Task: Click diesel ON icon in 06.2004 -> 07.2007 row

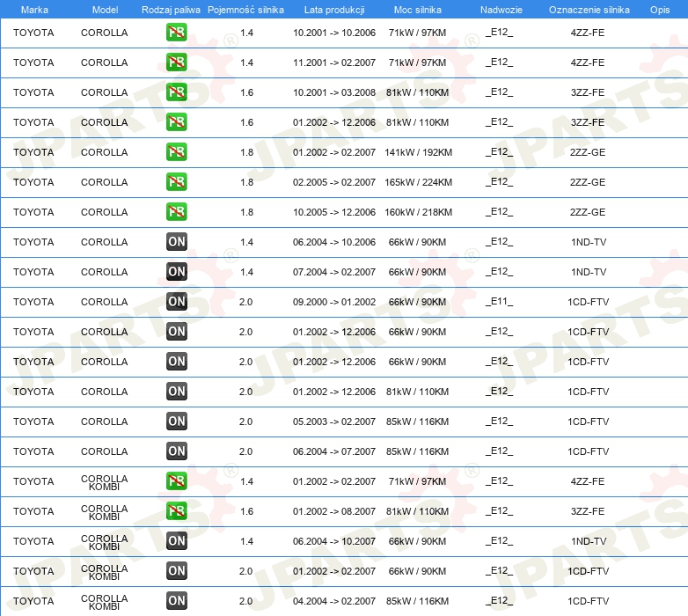Action: click(176, 451)
